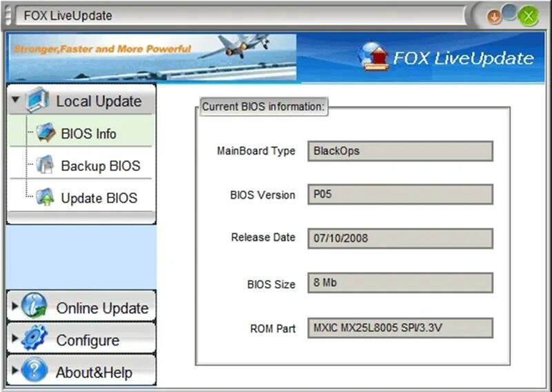The height and width of the screenshot is (392, 552).
Task: Select the Online Update menu header
Action: [x=81, y=305]
